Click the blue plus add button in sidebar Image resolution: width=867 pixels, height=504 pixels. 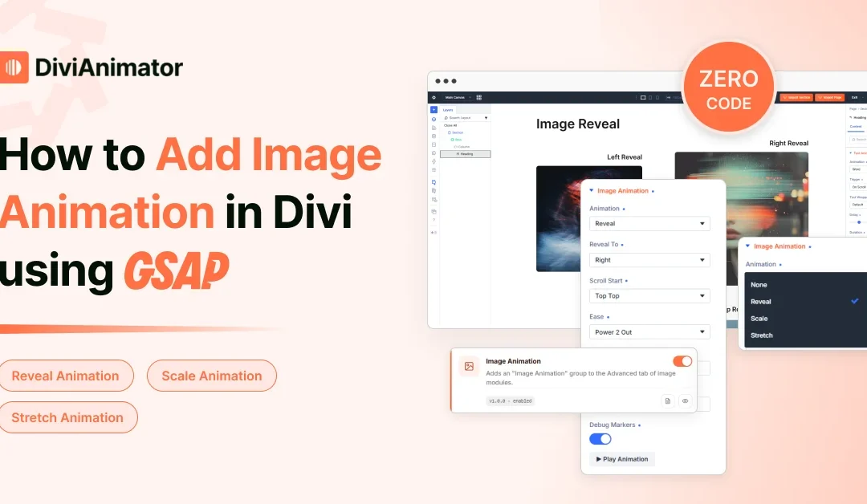pyautogui.click(x=434, y=110)
